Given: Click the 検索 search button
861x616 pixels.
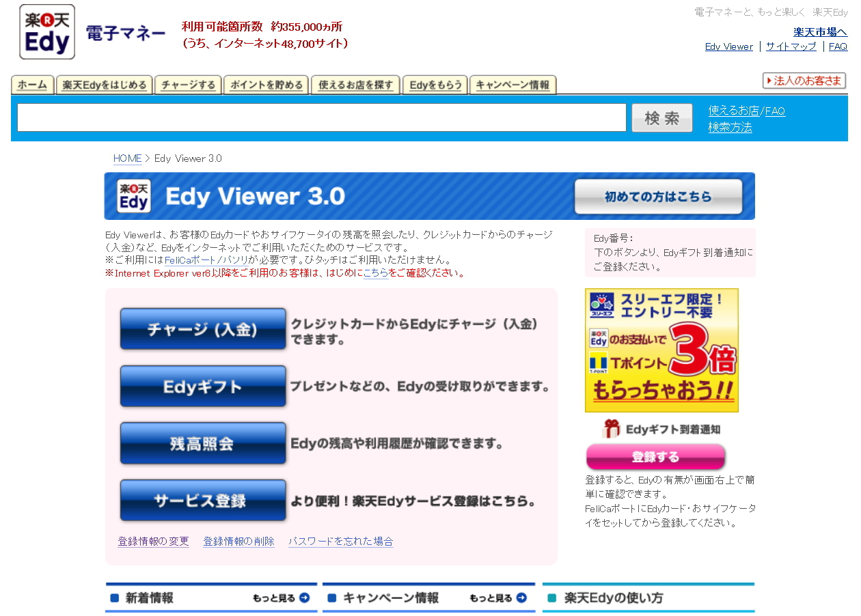Looking at the screenshot, I should tap(661, 118).
